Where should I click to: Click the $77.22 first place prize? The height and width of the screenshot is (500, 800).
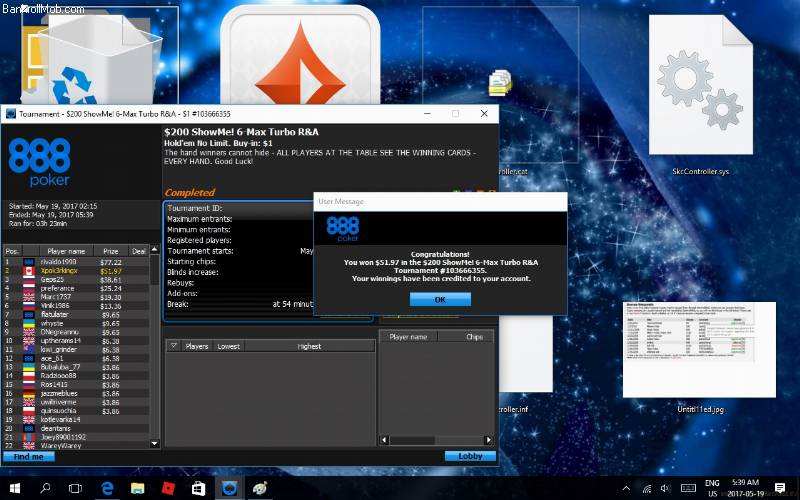pos(111,262)
